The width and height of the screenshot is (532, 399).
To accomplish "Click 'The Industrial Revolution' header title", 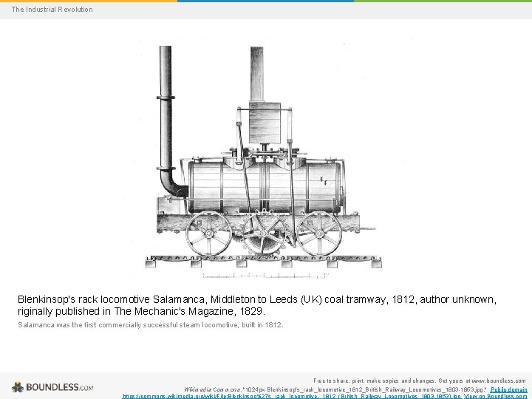I will (x=52, y=10).
